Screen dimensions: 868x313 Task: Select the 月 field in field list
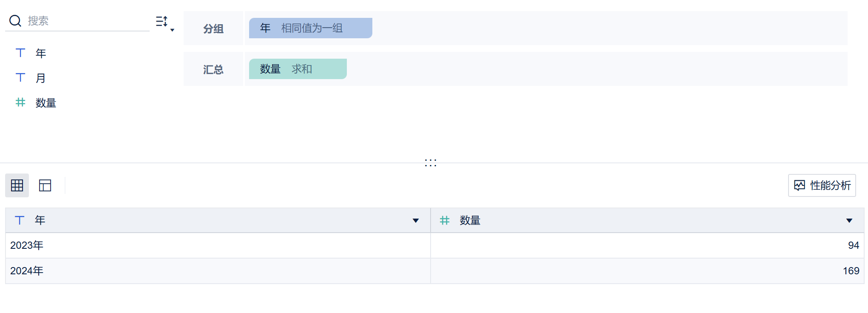40,78
